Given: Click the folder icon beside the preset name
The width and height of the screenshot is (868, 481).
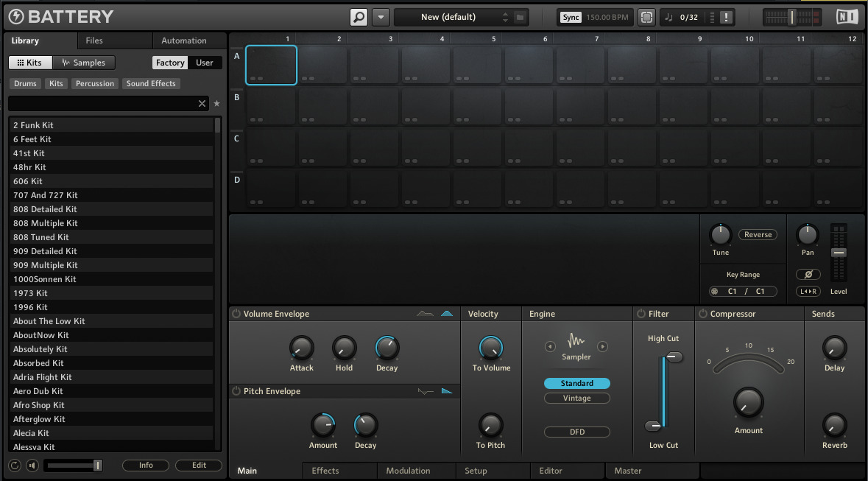Looking at the screenshot, I should 520,17.
